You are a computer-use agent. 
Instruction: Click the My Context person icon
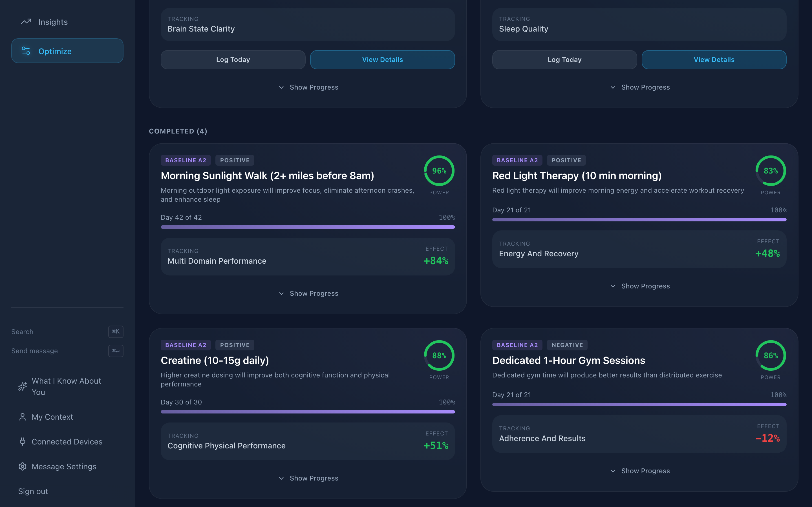pyautogui.click(x=23, y=417)
